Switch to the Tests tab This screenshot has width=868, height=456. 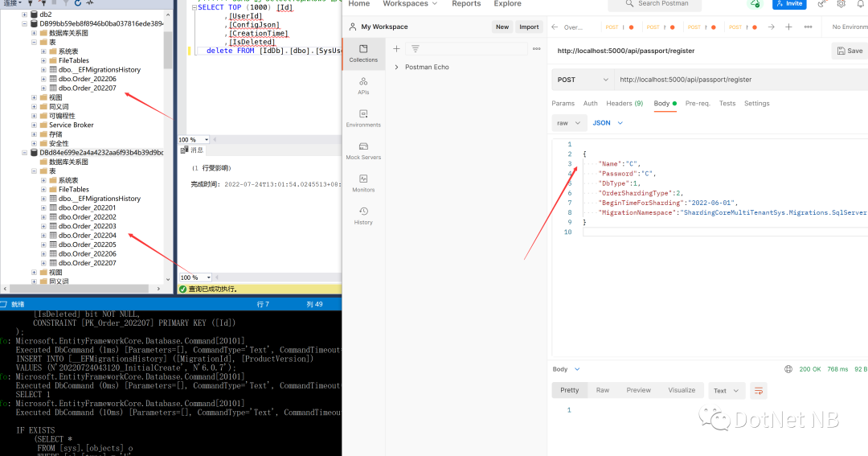click(727, 104)
